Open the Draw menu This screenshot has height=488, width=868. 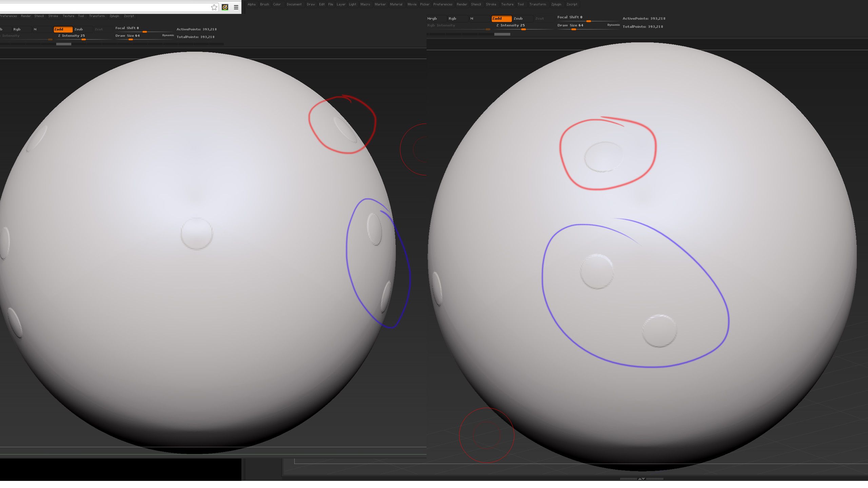(311, 4)
